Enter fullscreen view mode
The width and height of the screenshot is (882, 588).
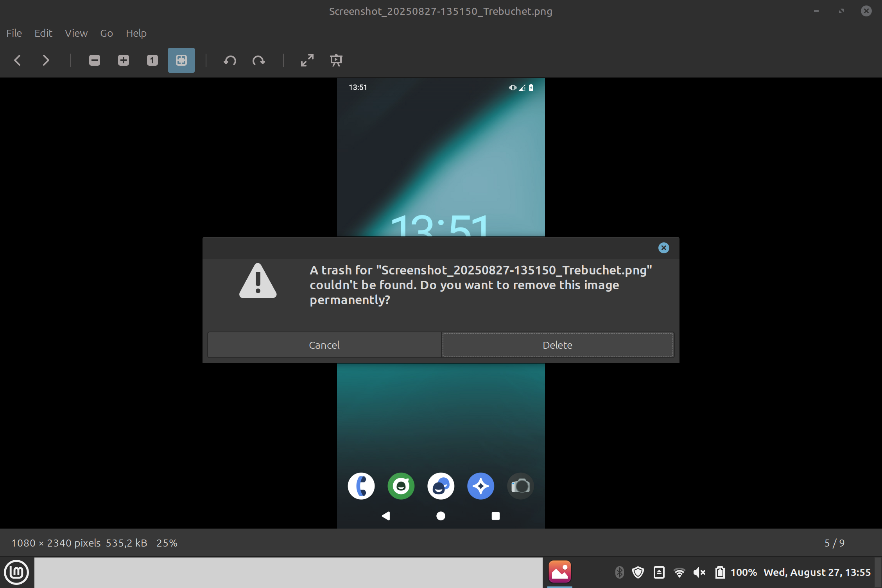pyautogui.click(x=307, y=60)
